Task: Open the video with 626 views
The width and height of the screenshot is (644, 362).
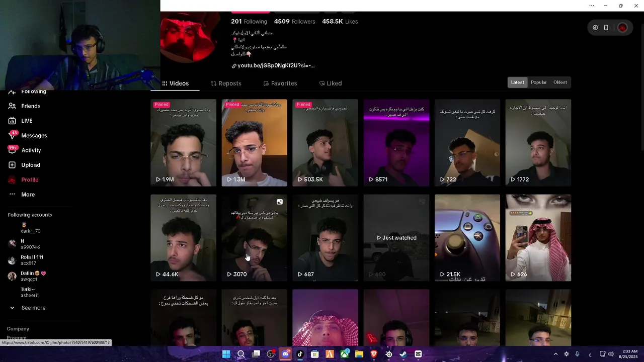Action: [538, 238]
